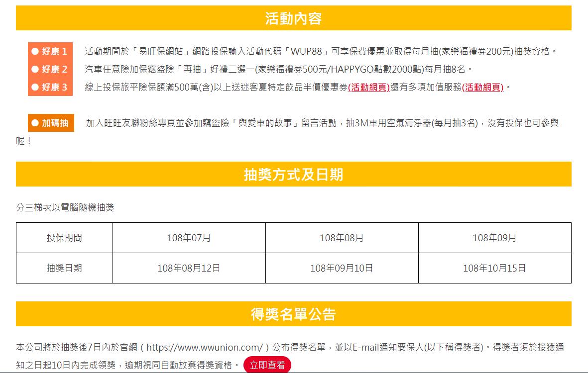The width and height of the screenshot is (588, 373).
Task: Open the 活動網頁 link after 加值服務
Action: [482, 87]
